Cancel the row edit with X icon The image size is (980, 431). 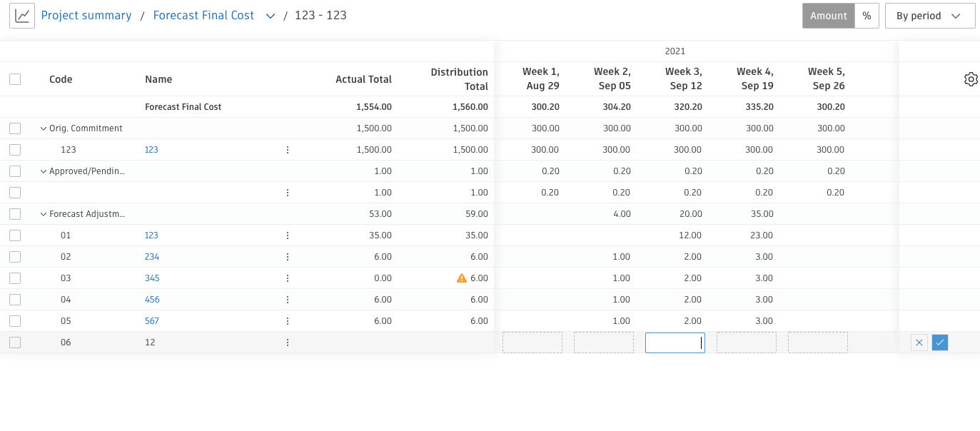(919, 343)
